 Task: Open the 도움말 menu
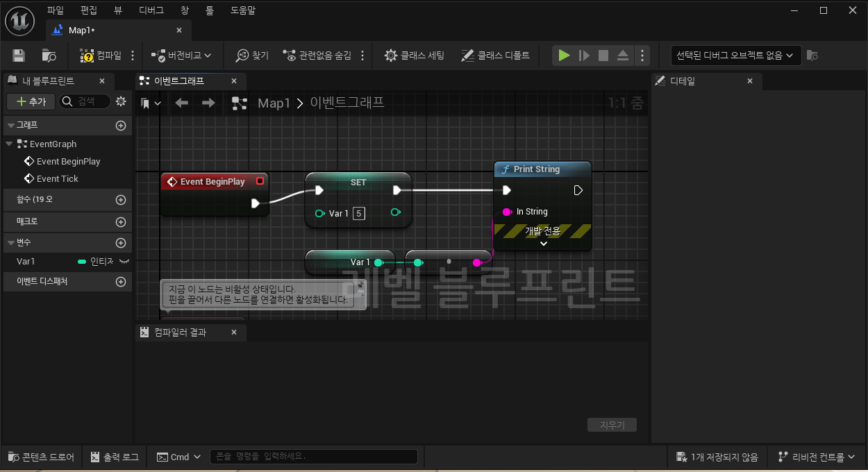(243, 10)
